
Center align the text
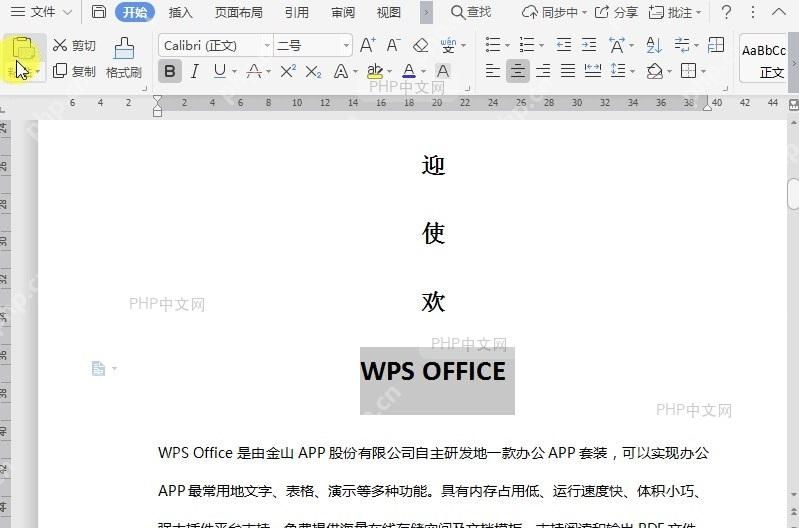tap(518, 71)
